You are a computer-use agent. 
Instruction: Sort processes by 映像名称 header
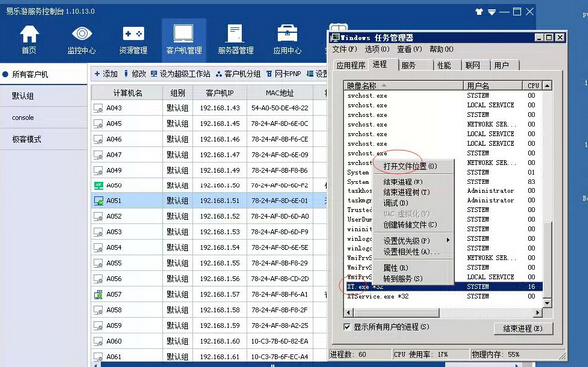pyautogui.click(x=404, y=86)
